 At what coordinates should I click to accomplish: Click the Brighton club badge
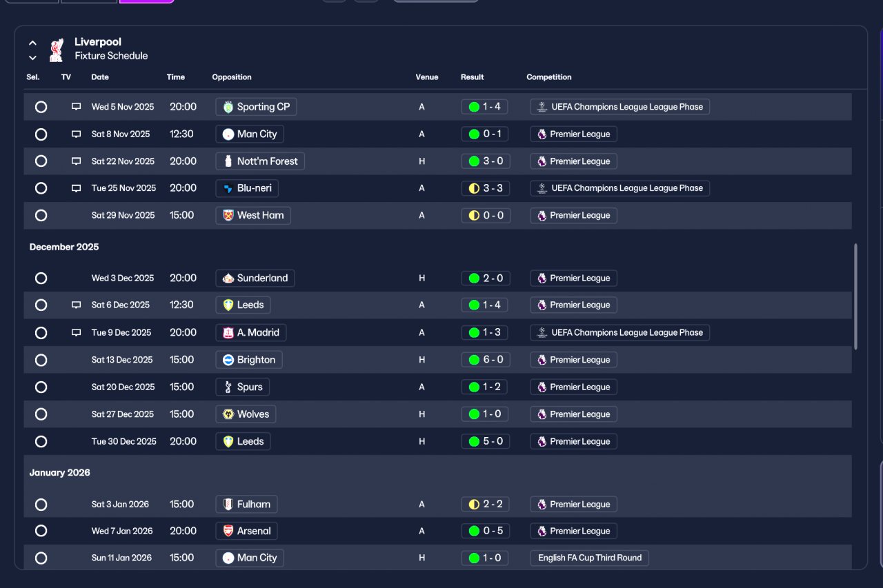click(228, 360)
